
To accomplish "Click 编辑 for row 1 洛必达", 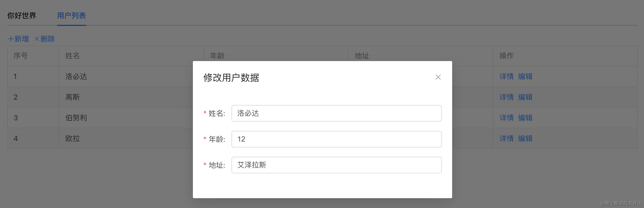I will coord(525,76).
